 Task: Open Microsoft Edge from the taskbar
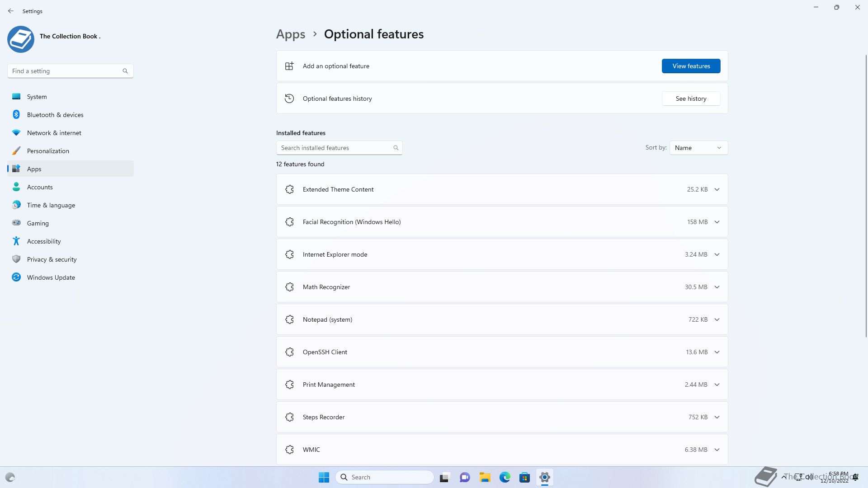[505, 477]
